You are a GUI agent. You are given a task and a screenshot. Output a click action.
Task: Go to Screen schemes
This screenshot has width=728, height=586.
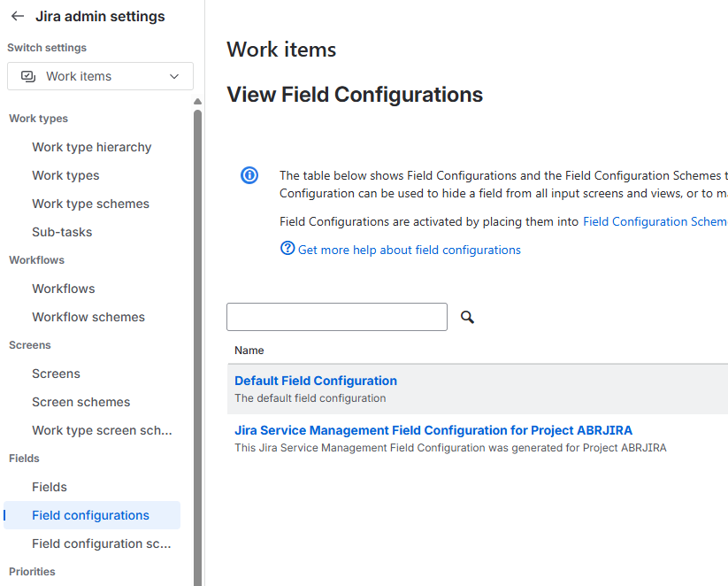tap(80, 402)
